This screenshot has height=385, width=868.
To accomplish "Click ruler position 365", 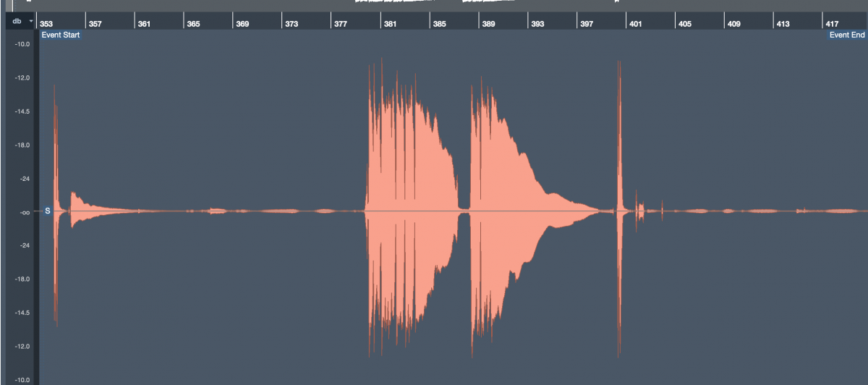I will [x=193, y=24].
